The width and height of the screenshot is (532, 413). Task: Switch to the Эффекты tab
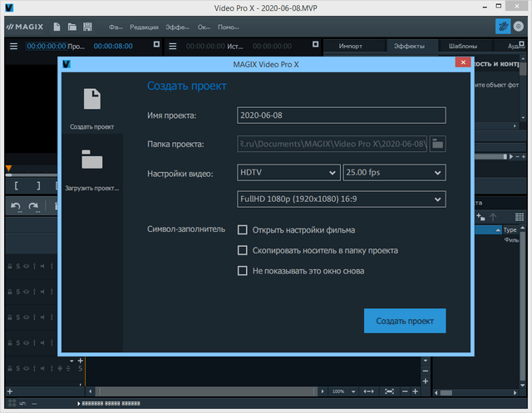point(409,46)
